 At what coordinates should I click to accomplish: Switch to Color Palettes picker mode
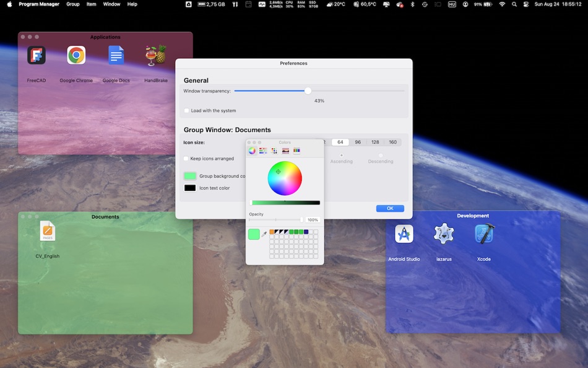[x=274, y=151]
